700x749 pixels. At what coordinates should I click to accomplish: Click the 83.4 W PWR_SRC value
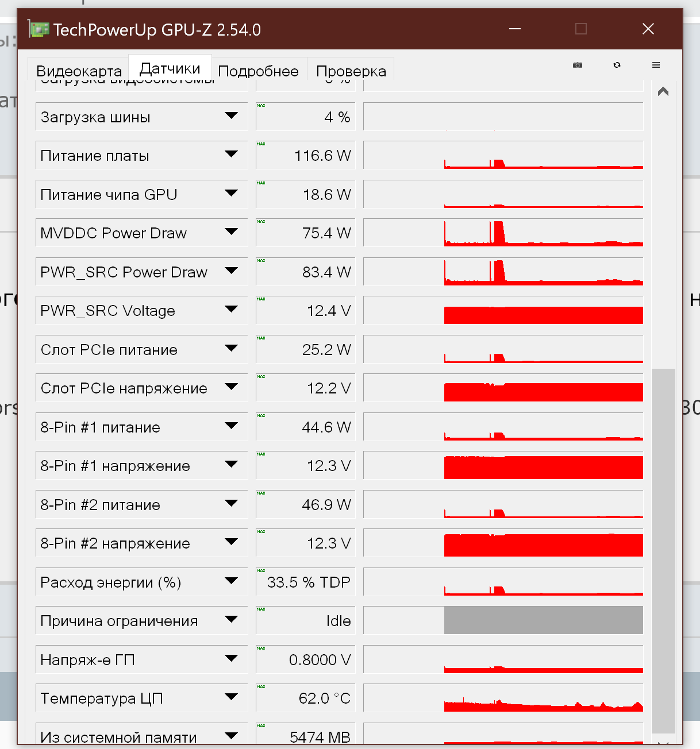(x=306, y=272)
